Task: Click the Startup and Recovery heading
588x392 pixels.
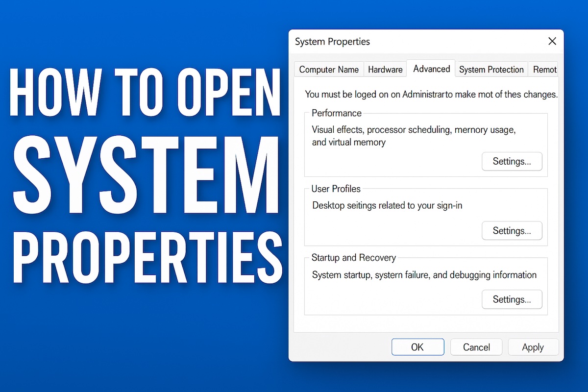Action: (x=353, y=257)
